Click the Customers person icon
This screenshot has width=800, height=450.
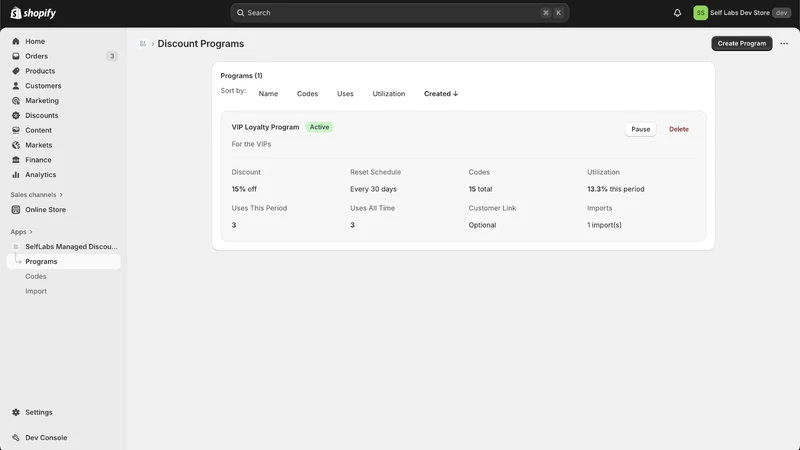(x=16, y=86)
